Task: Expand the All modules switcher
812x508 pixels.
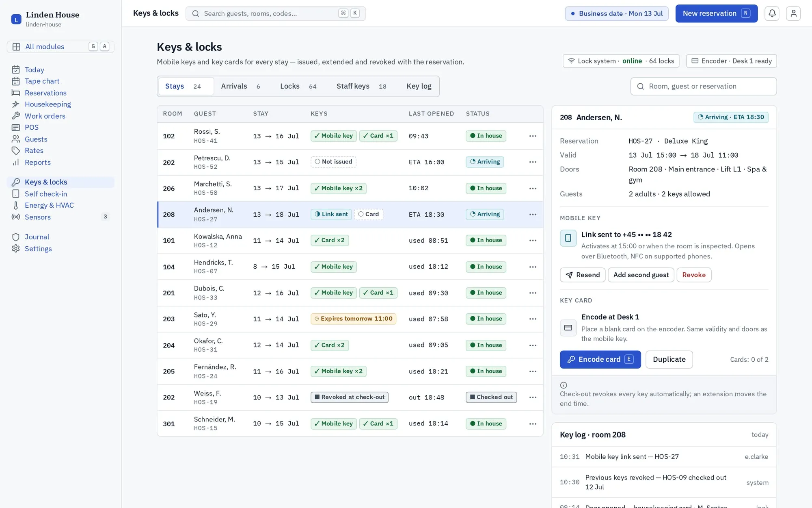Action: pyautogui.click(x=60, y=47)
